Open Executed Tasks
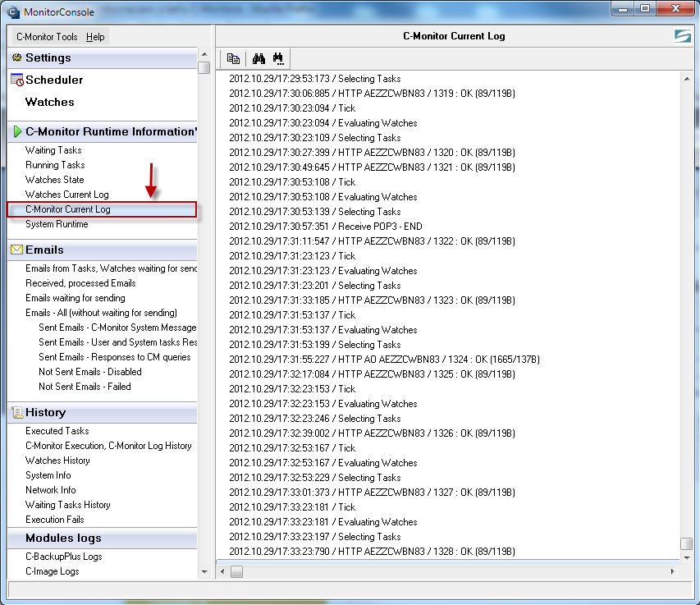 tap(57, 431)
